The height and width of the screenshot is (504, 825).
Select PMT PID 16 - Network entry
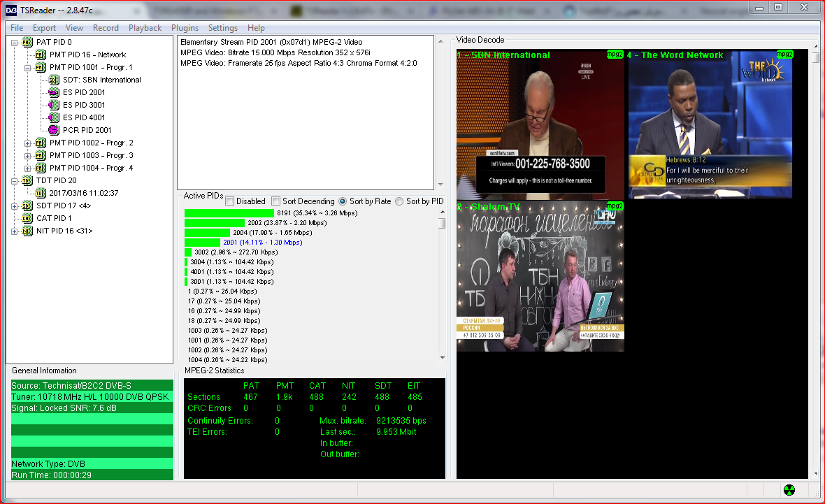87,55
